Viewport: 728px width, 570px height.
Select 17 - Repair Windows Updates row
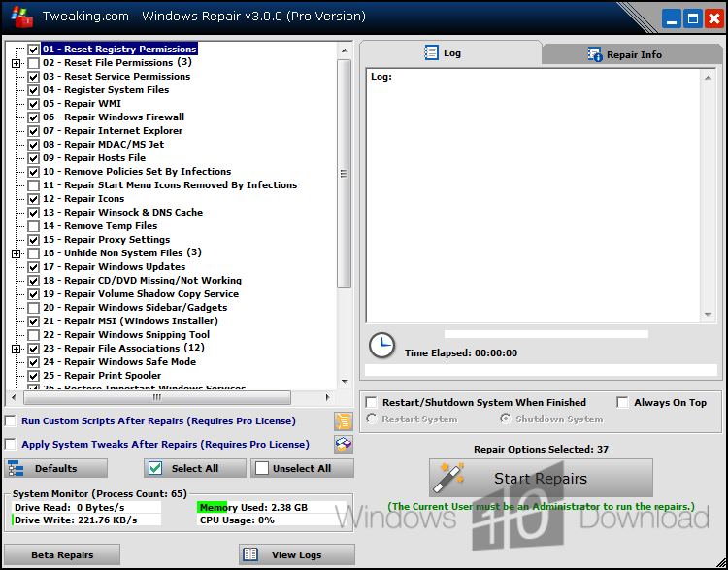tap(115, 267)
